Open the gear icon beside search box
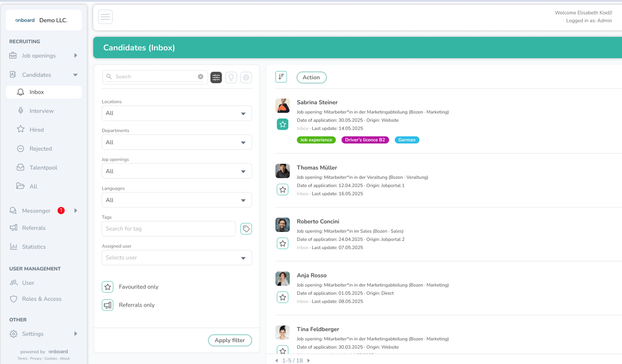The image size is (622, 364). [246, 77]
